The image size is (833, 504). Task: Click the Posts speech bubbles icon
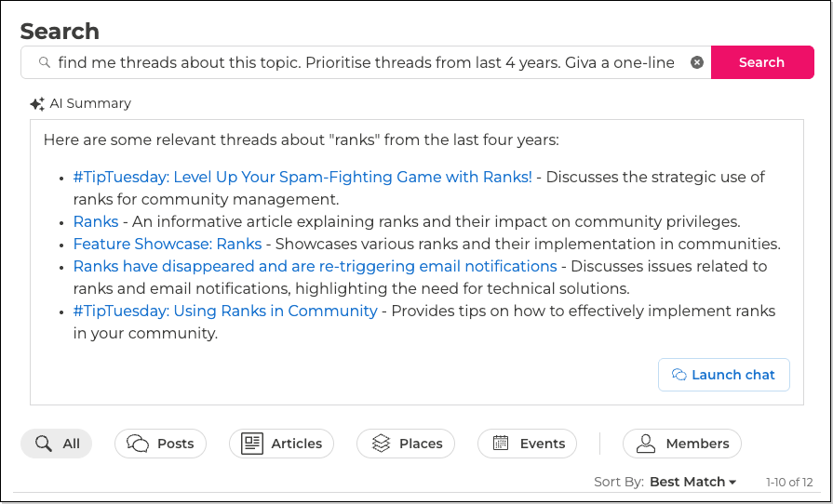(x=138, y=444)
